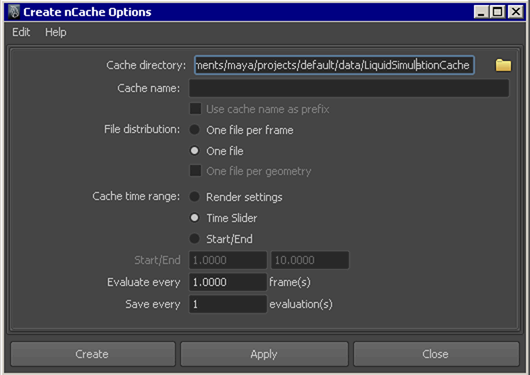Enable Use cache name as prefix
The image size is (530, 375).
[x=195, y=109]
